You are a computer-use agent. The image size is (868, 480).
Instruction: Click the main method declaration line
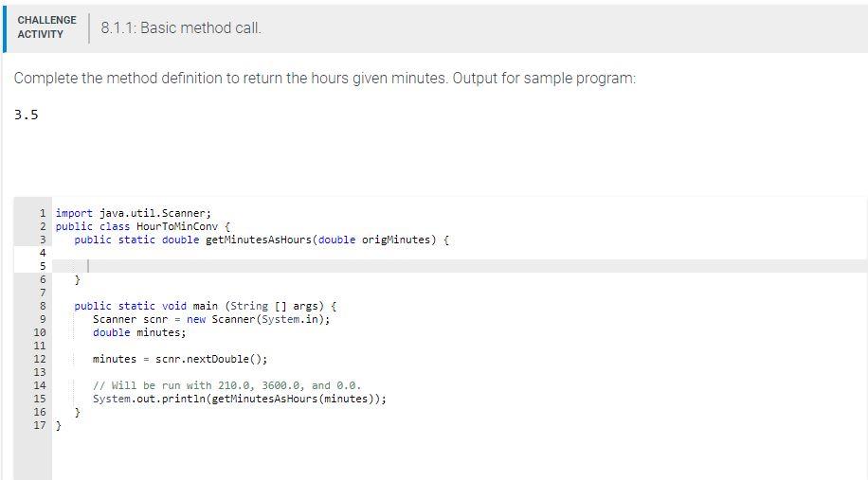(x=206, y=306)
